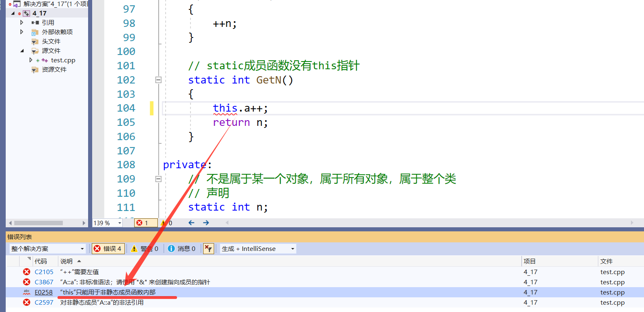Click Solution Explorer scroll left arrow

tap(10, 223)
